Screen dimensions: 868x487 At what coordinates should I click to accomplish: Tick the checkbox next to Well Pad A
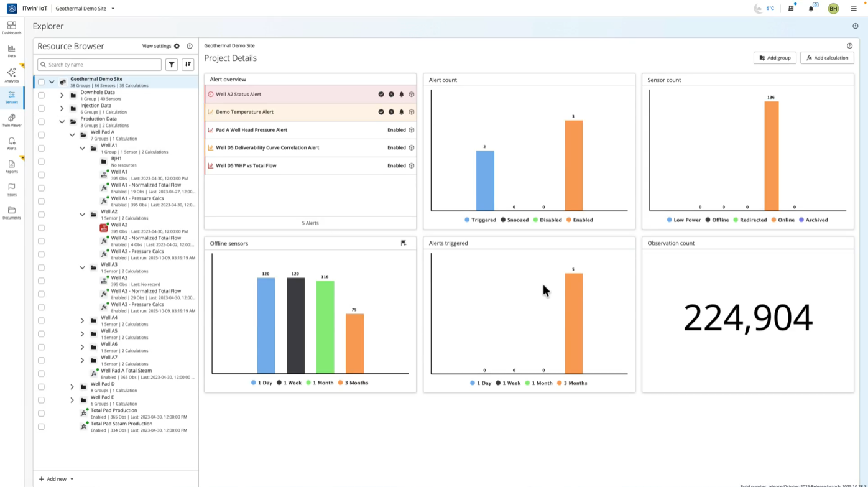pos(41,135)
